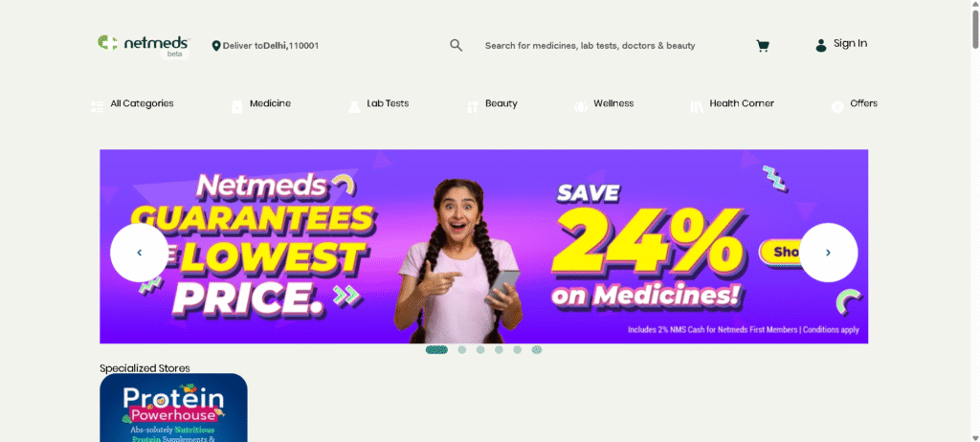980x442 pixels.
Task: Click the All Categories grid icon
Action: pos(97,107)
